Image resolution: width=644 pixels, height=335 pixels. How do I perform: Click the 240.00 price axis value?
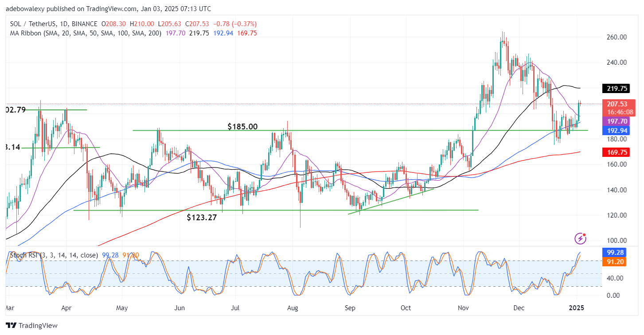tap(617, 62)
